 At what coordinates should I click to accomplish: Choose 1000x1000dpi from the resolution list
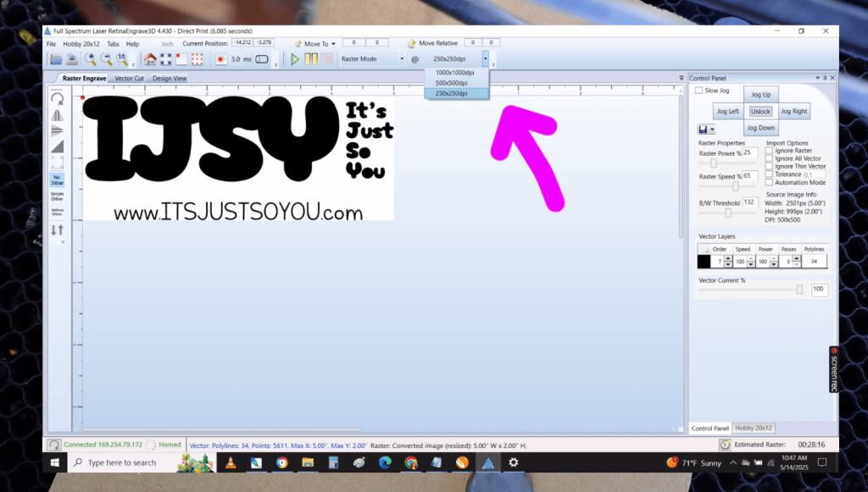click(456, 73)
